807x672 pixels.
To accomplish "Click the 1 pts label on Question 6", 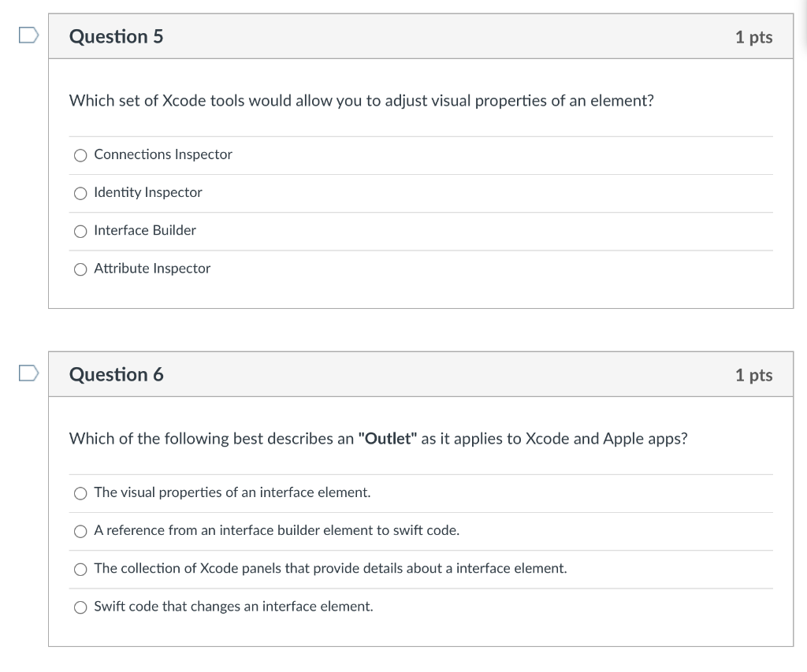I will click(753, 375).
